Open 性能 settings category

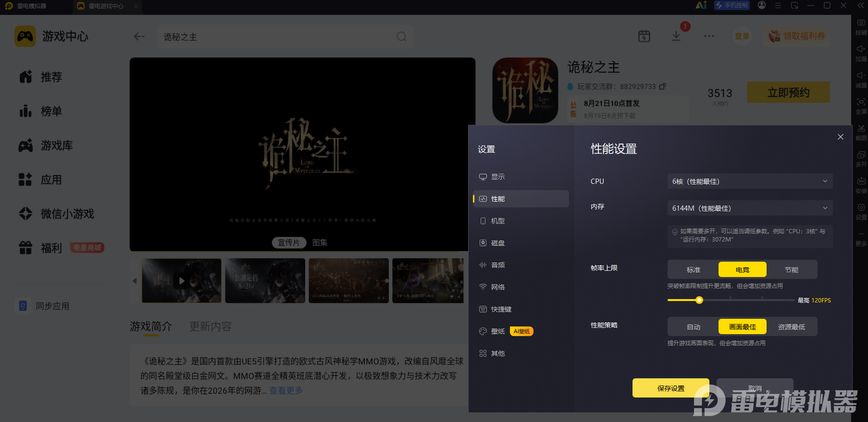click(x=521, y=199)
